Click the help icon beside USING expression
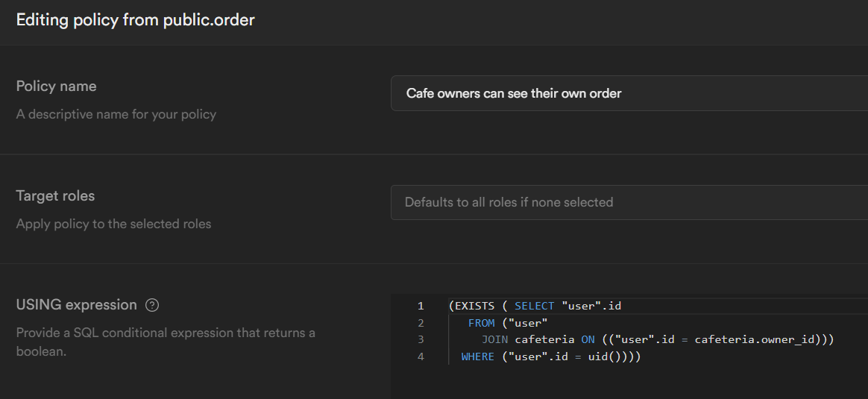This screenshot has height=399, width=868. [x=152, y=305]
